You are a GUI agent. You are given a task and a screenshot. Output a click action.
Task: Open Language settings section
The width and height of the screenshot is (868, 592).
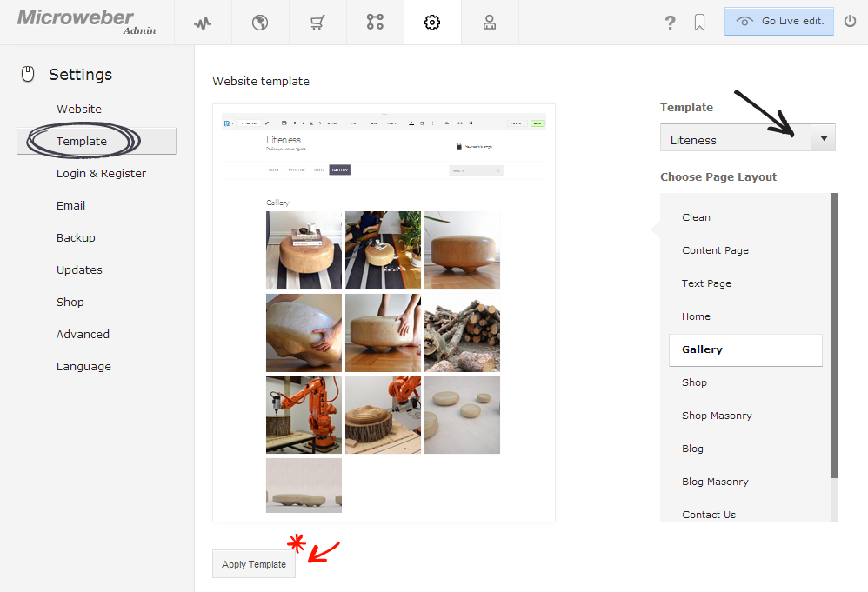83,366
